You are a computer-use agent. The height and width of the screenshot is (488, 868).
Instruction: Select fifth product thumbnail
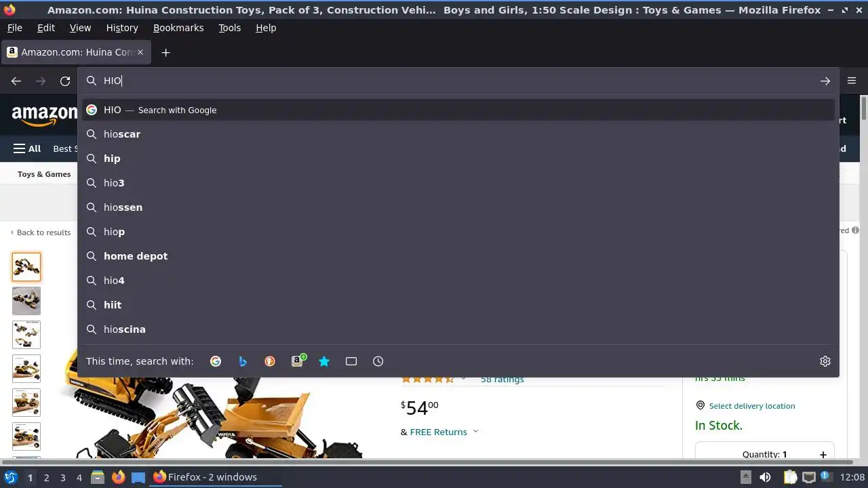[26, 403]
